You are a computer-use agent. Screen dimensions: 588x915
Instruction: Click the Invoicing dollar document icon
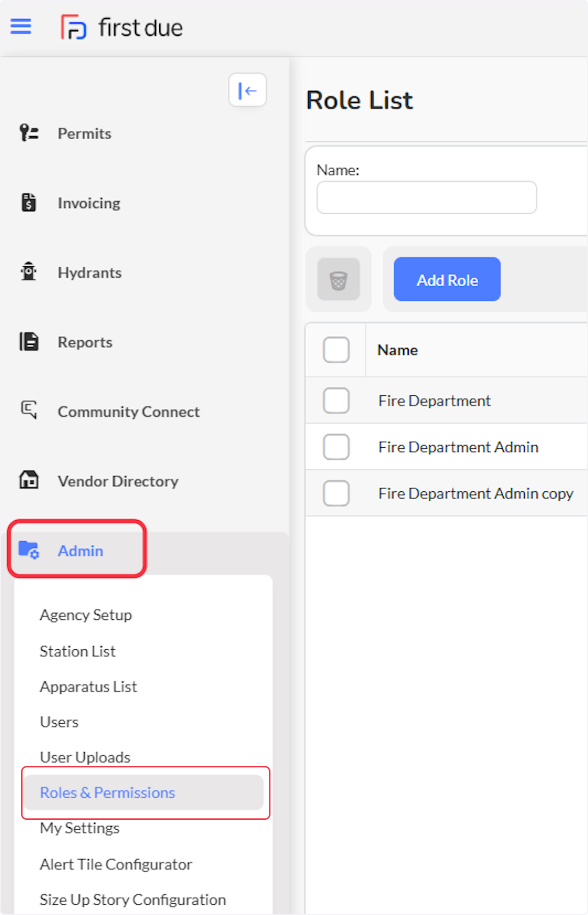tap(29, 203)
